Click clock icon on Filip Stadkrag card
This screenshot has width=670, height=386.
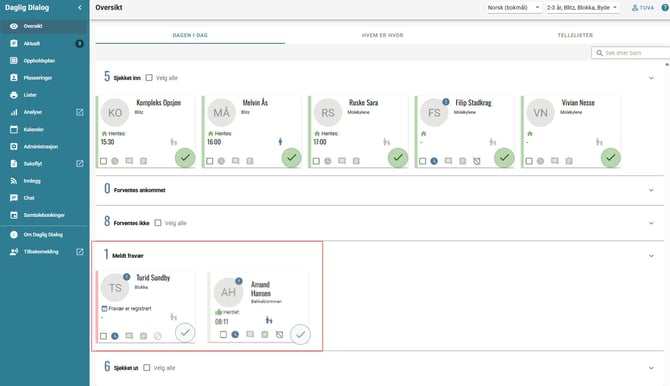pos(434,161)
